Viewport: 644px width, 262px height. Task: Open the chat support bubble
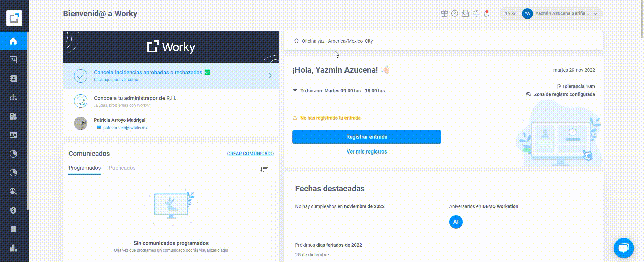coord(624,248)
